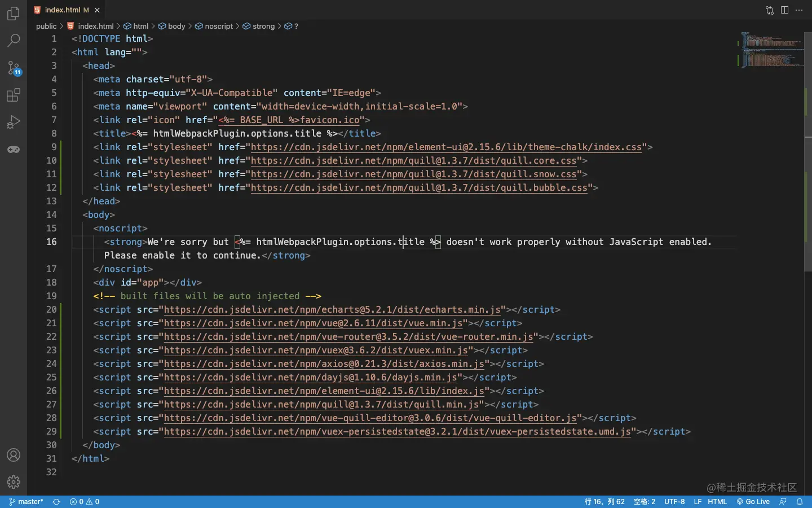Open the Run and Debug view
812x508 pixels.
14,122
